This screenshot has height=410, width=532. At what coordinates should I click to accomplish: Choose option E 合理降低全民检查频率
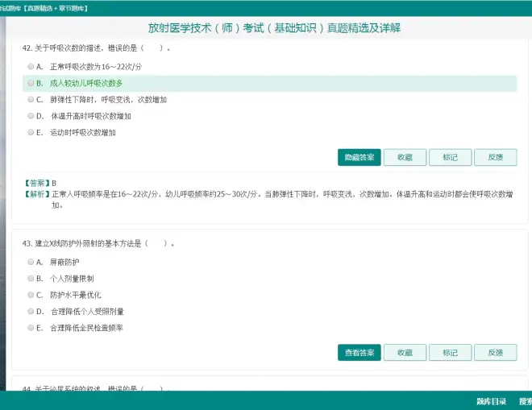point(31,328)
